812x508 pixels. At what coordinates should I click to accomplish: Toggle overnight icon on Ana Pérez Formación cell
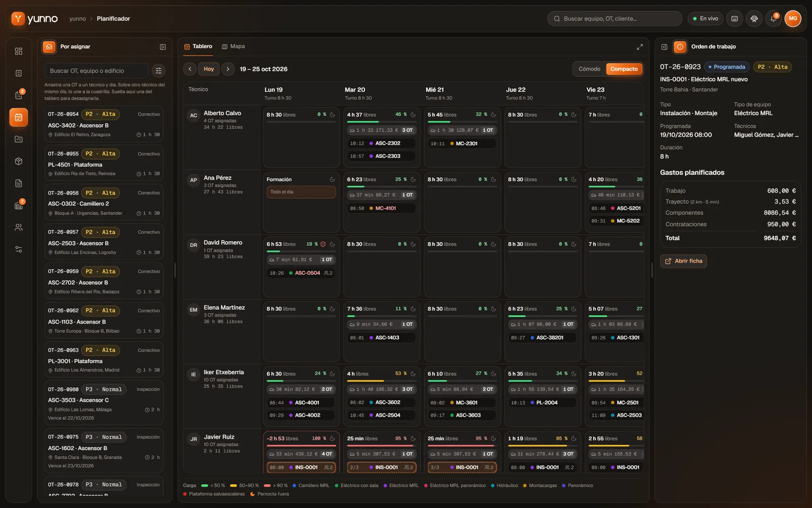(332, 179)
